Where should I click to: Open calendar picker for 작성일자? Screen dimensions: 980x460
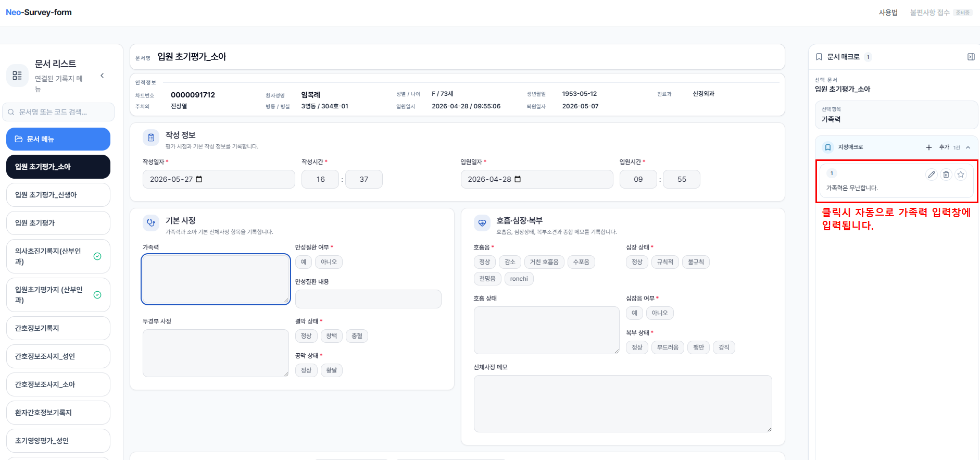pos(199,179)
